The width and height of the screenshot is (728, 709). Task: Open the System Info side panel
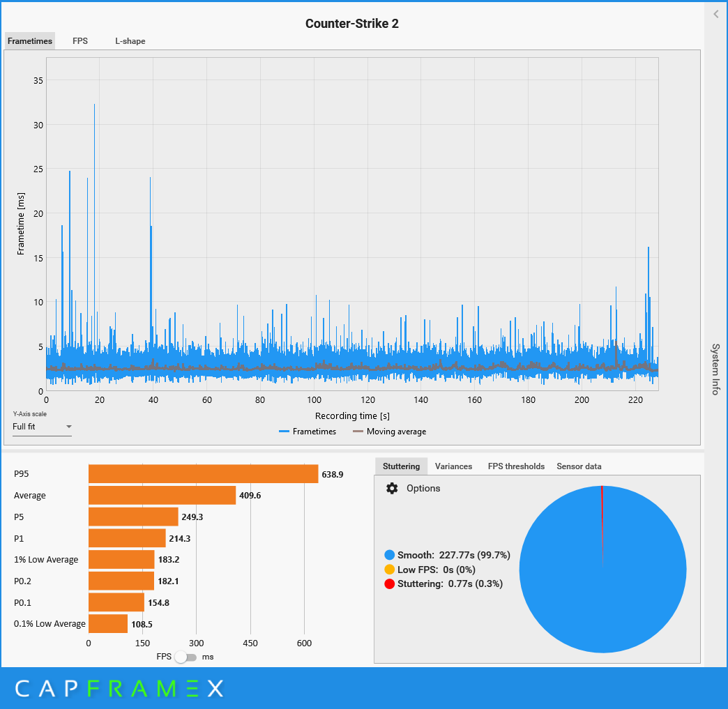[715, 369]
